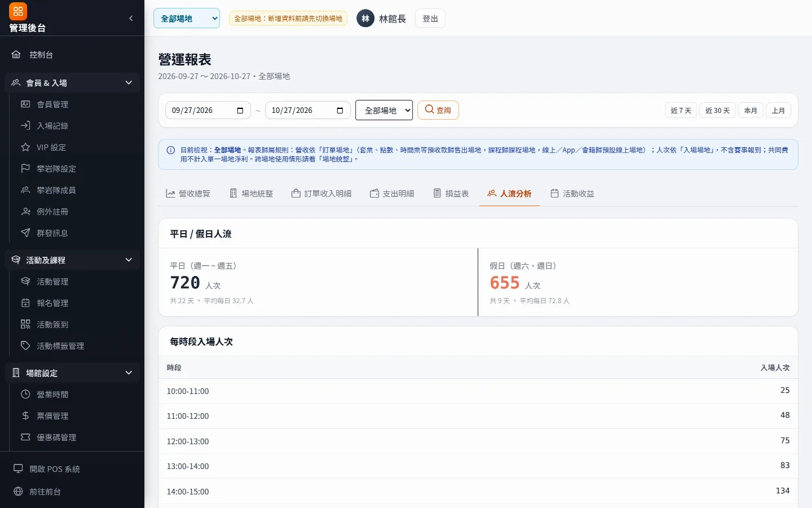Switch to the 活動收益 tab
Viewport: 812px width, 508px height.
[x=572, y=194]
